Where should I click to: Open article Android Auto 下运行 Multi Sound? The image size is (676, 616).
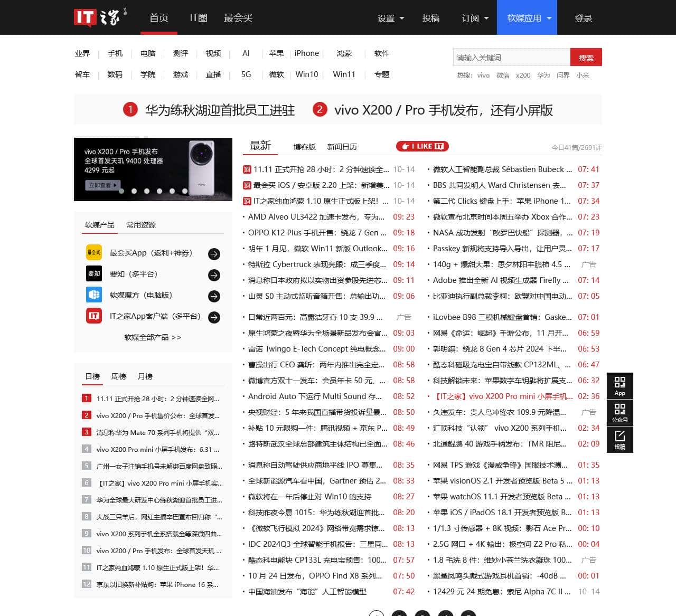pos(315,396)
